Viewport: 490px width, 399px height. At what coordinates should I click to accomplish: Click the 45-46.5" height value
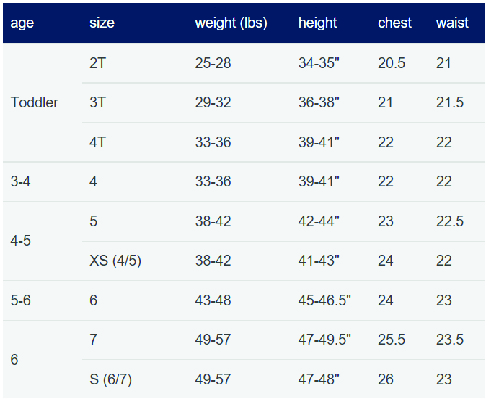pyautogui.click(x=324, y=300)
